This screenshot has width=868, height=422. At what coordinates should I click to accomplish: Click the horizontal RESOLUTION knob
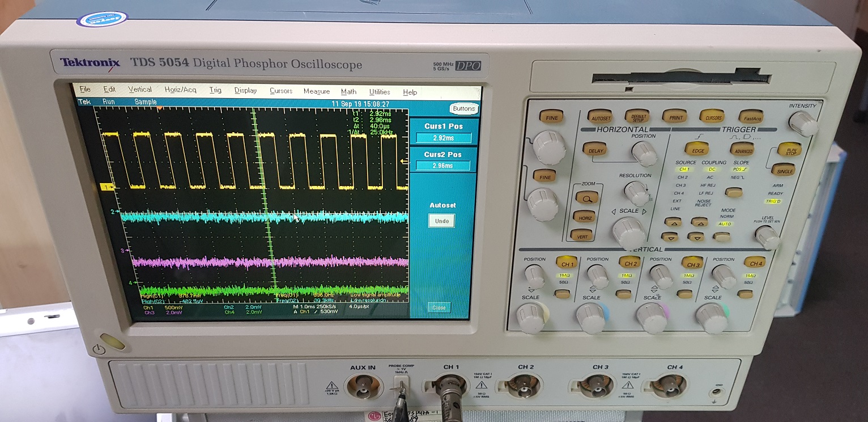[x=637, y=193]
